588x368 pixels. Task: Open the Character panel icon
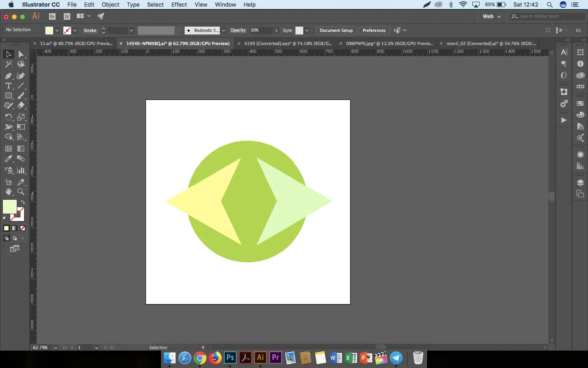[564, 52]
